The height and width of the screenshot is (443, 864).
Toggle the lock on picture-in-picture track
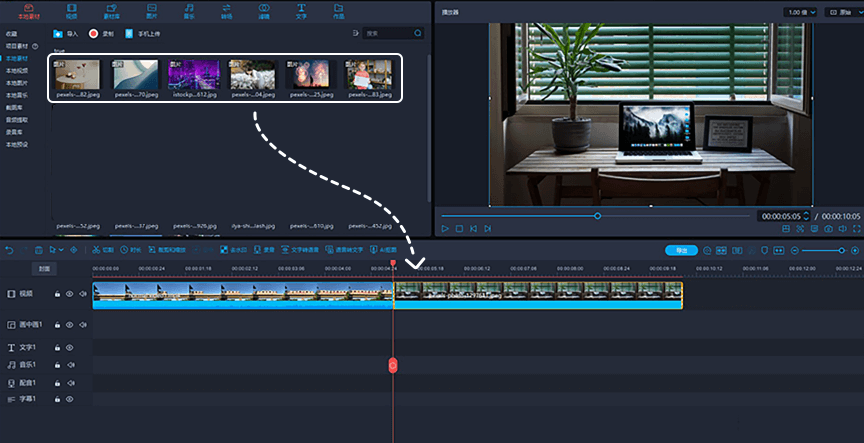[57, 325]
